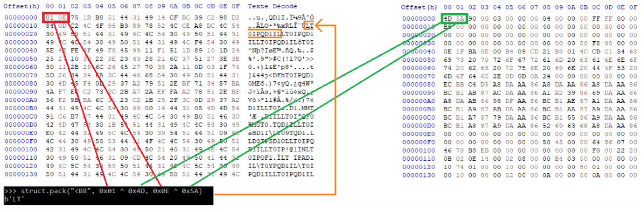Select decoded text row "0IPQD1ILLT0IPQD1"

282,33
